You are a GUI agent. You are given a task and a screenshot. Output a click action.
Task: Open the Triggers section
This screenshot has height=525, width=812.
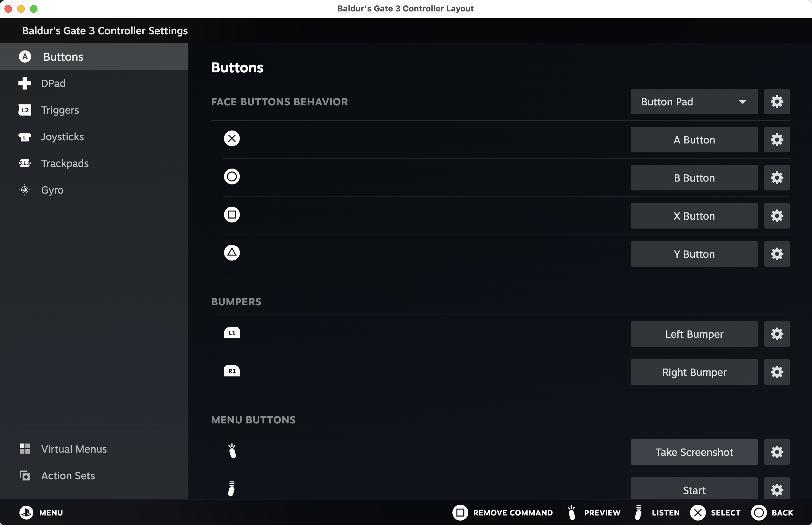coord(60,110)
